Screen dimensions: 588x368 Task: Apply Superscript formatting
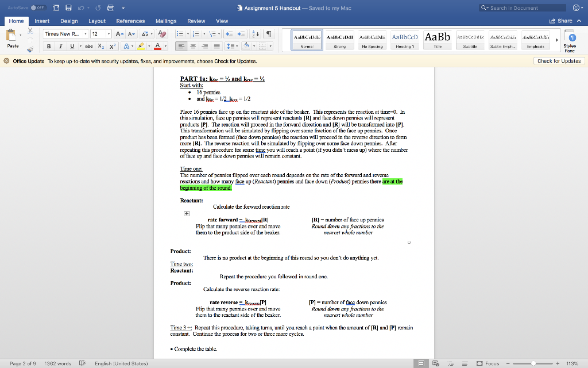[x=111, y=46]
